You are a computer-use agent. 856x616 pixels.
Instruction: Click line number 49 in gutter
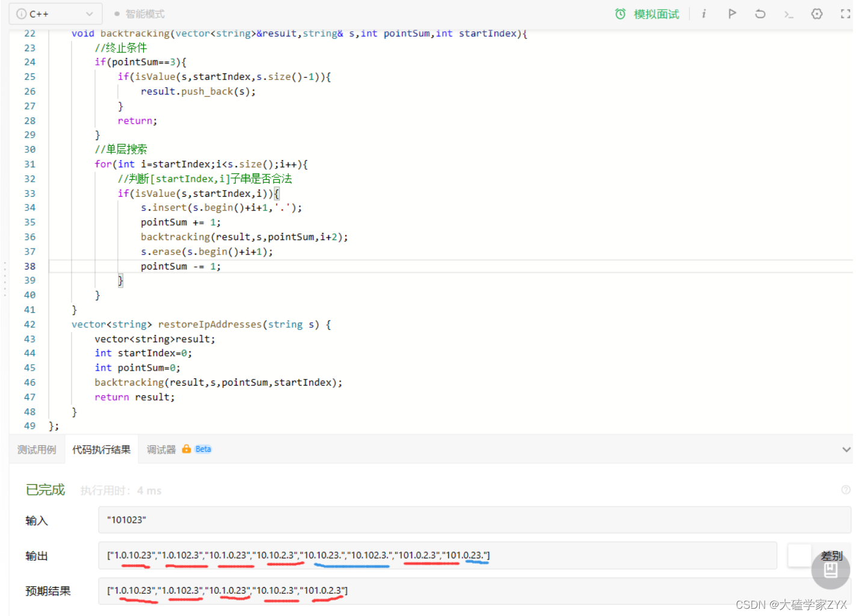click(x=30, y=426)
